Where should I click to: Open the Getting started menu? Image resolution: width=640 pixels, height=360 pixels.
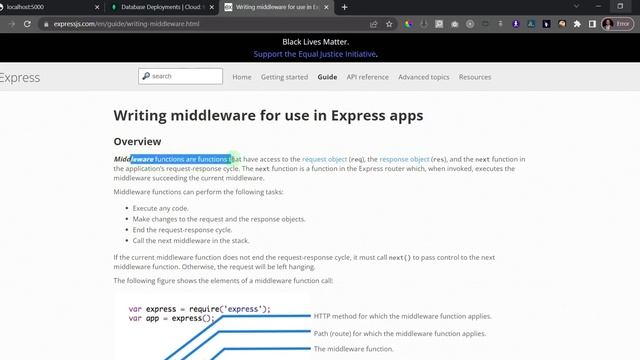284,77
